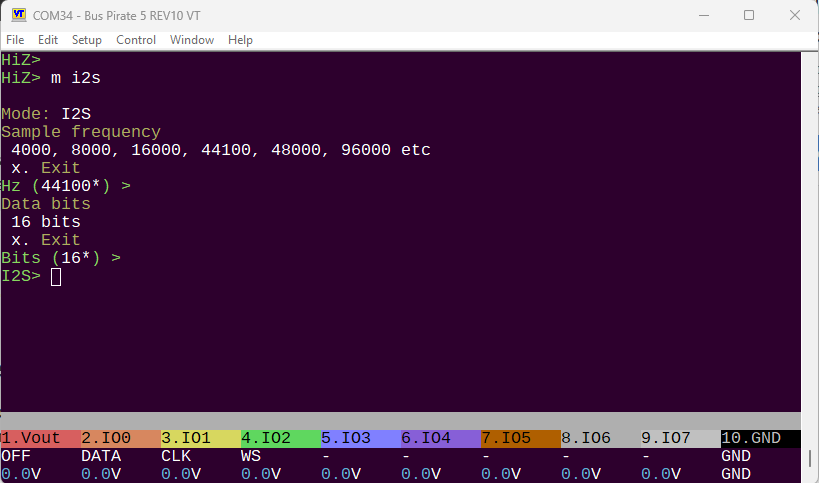Open the Edit menu

48,40
